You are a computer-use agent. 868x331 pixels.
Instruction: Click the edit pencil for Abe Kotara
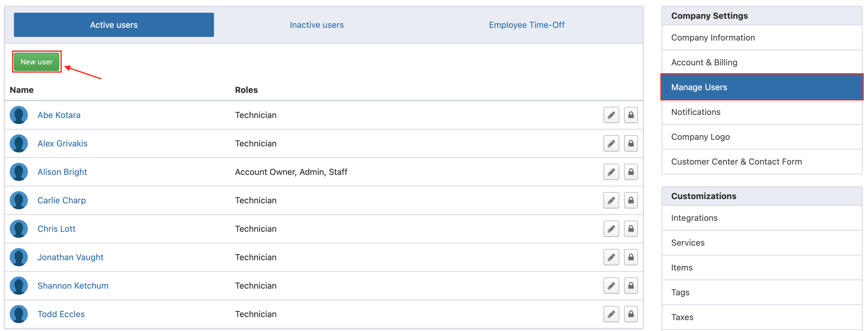[611, 115]
